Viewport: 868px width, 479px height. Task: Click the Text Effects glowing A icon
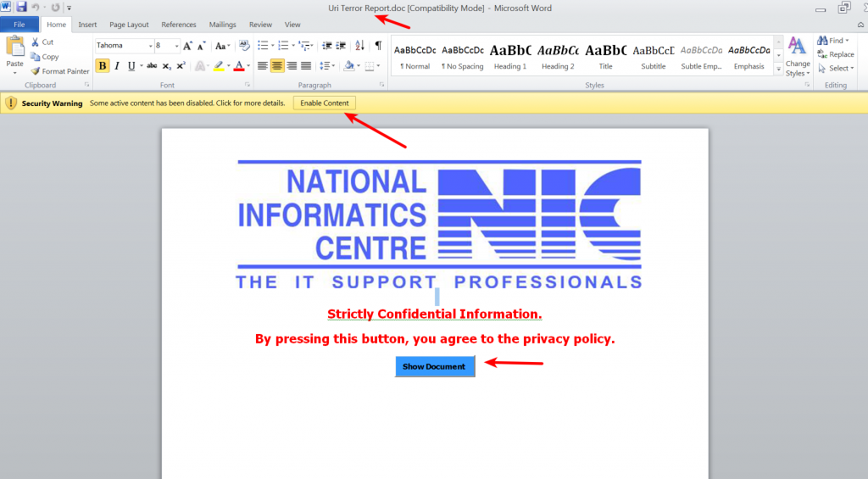click(x=200, y=66)
